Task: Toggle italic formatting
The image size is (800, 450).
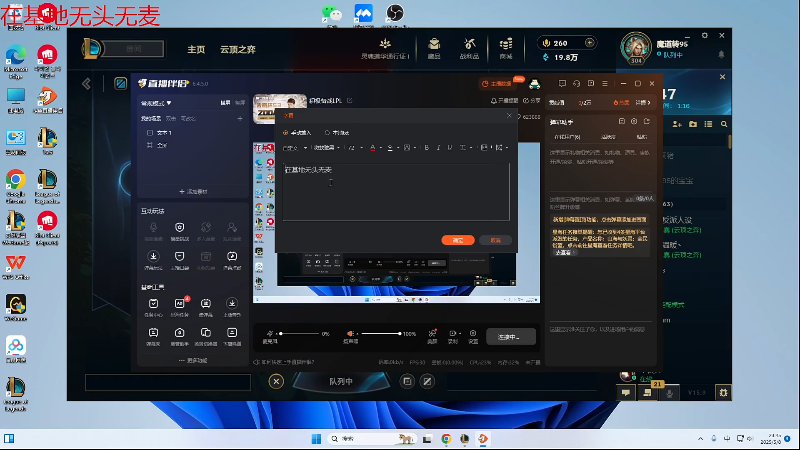Action: (x=438, y=148)
